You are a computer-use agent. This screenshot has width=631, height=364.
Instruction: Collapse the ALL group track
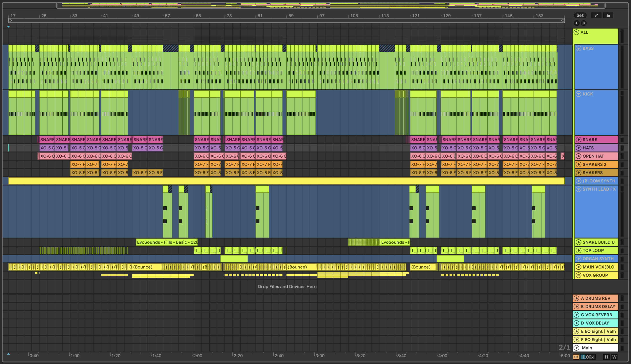(576, 32)
